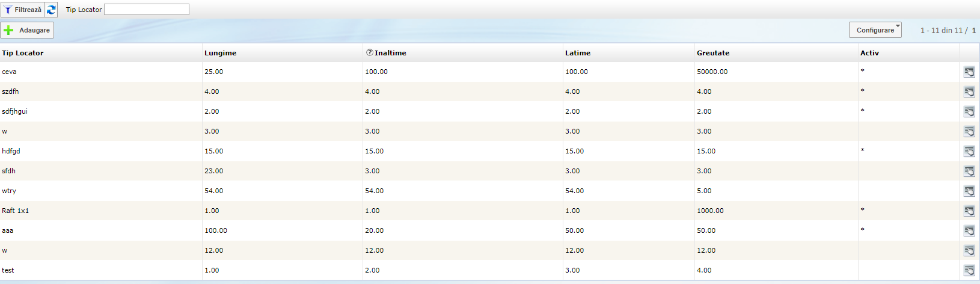Open edit icon for the test row

pos(969,271)
